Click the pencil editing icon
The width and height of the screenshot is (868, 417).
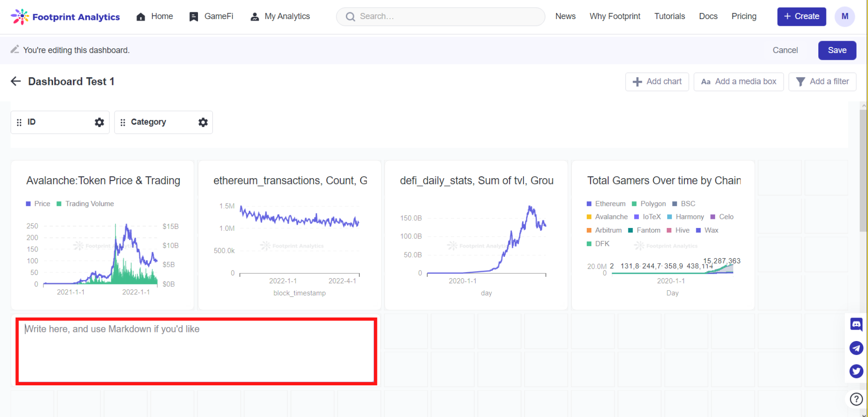[x=15, y=49]
